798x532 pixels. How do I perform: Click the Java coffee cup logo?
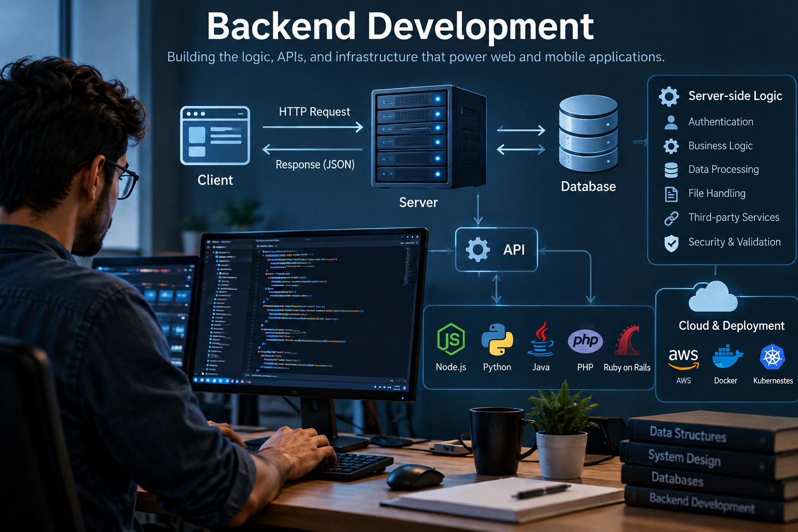coord(541,339)
